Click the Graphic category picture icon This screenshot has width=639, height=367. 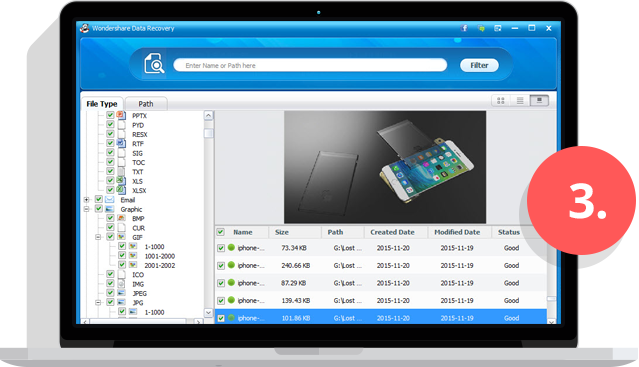(110, 209)
